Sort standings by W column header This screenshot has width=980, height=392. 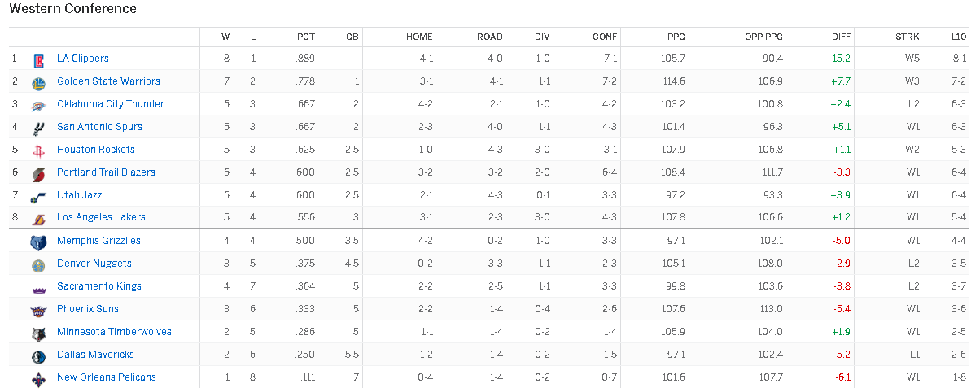(x=225, y=37)
